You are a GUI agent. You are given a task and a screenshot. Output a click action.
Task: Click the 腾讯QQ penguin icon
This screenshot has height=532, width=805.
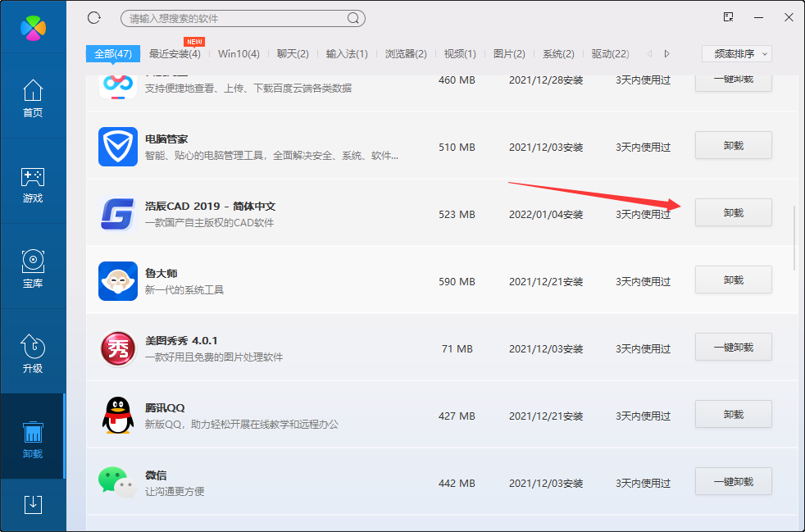[x=118, y=416]
